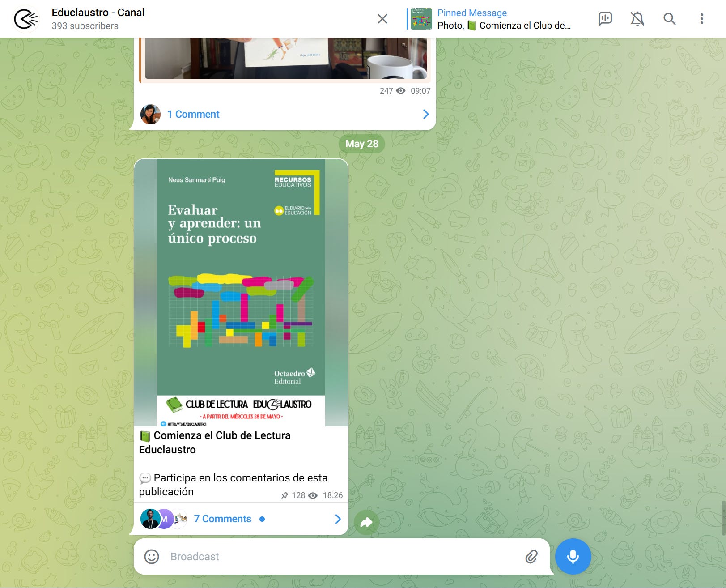Open the emoji picker smiley
This screenshot has height=588, width=726.
click(152, 557)
